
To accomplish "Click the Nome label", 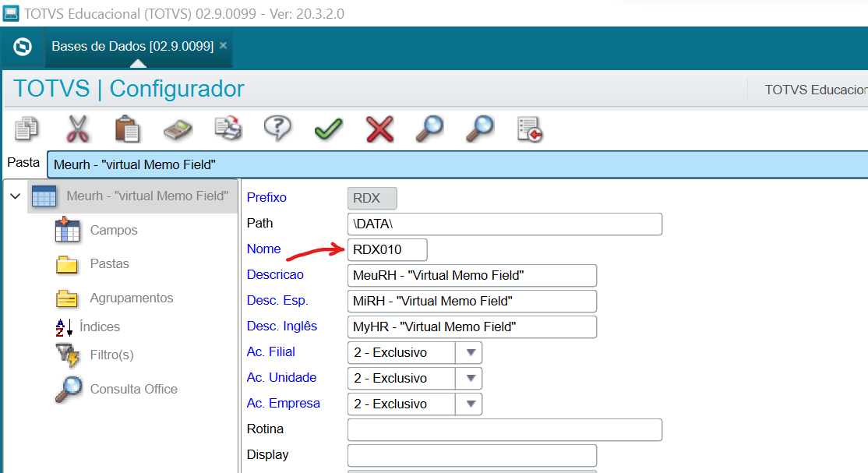I will pos(263,249).
